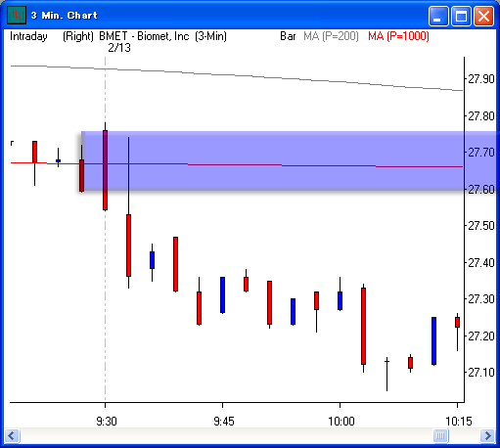
Task: Click the chart icon in the title bar
Action: 17,15
